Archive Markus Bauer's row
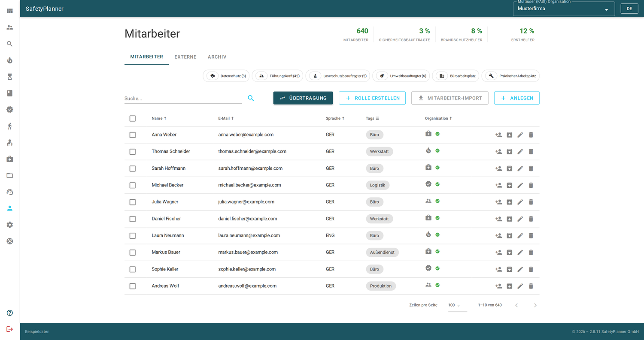This screenshot has width=644, height=340. [x=510, y=252]
